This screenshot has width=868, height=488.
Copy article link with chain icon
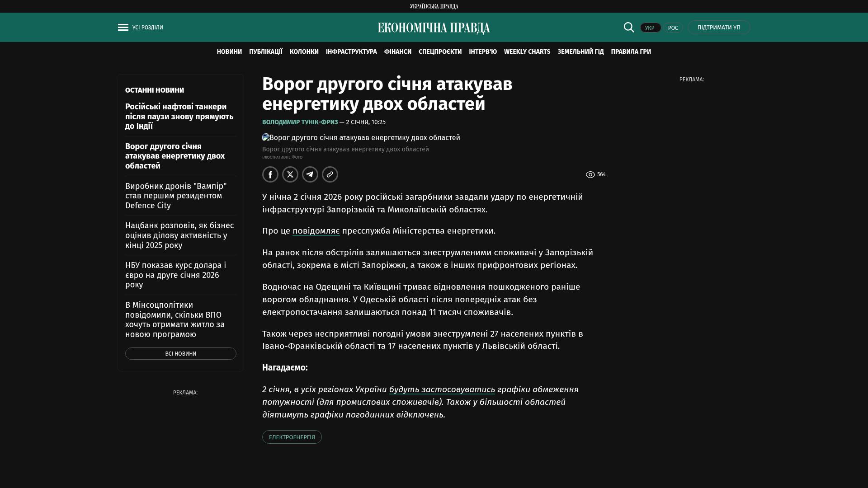[330, 174]
